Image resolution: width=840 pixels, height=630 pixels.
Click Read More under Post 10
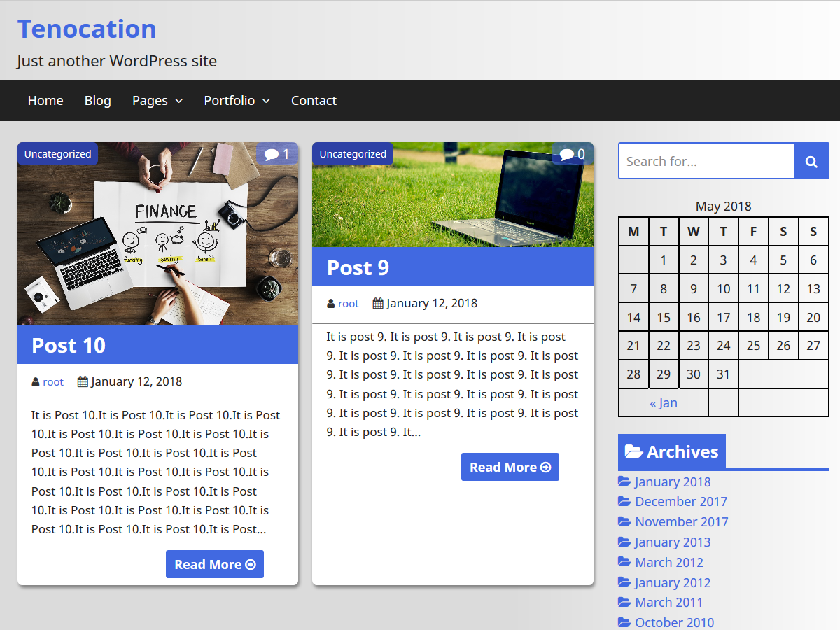pos(215,564)
